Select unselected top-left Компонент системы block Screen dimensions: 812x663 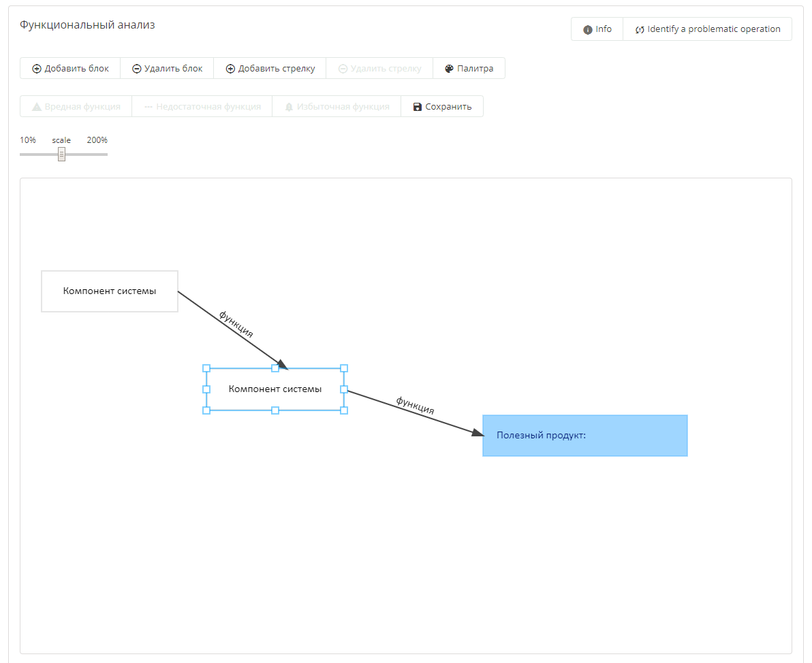click(110, 291)
